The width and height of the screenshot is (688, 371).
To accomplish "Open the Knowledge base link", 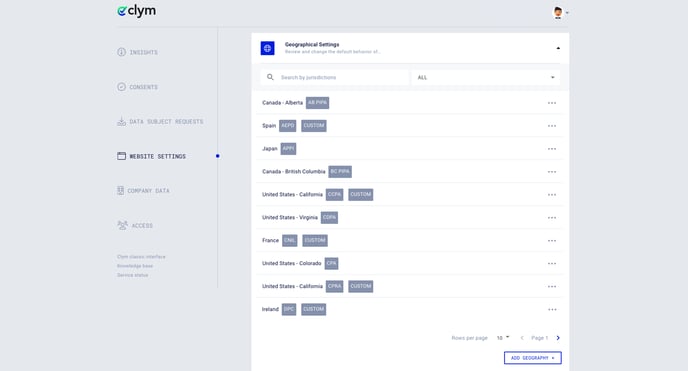I will click(x=135, y=266).
